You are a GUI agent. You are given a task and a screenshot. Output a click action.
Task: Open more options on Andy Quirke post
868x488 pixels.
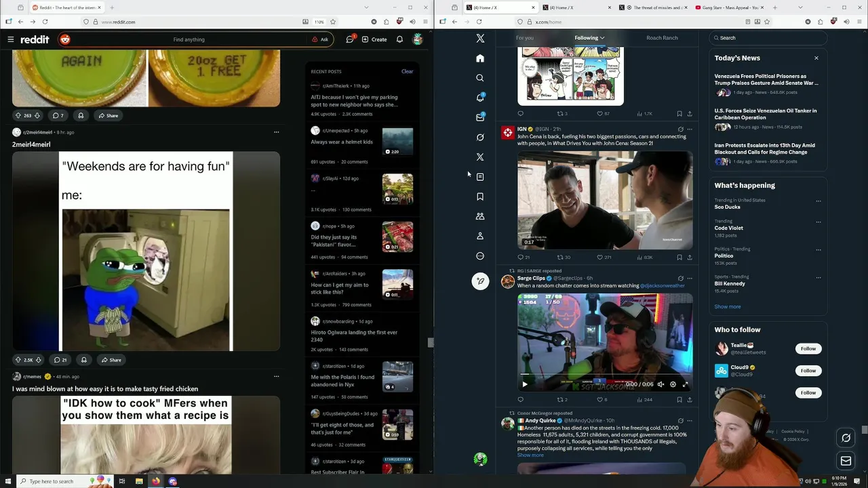click(690, 420)
